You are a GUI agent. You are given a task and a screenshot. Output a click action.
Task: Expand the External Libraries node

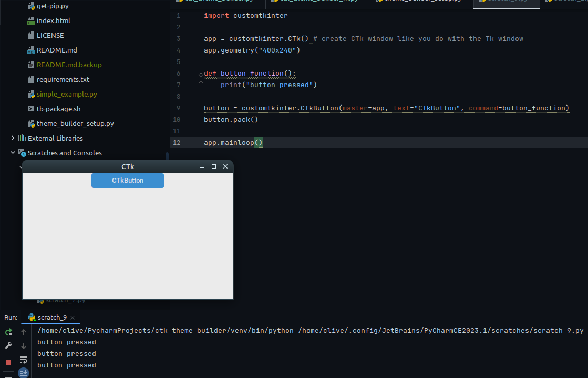click(12, 138)
